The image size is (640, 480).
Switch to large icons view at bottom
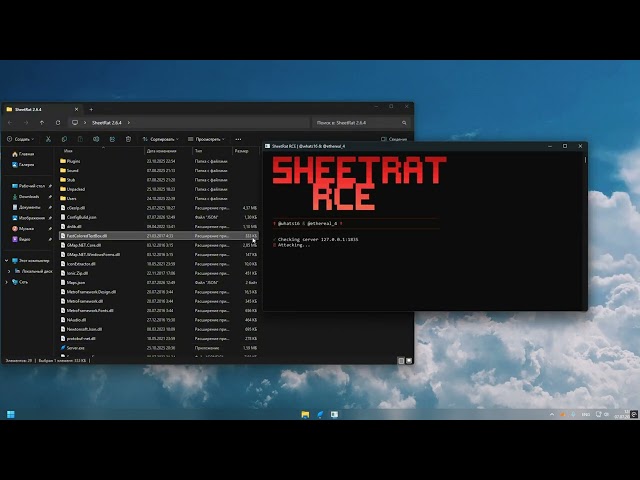pos(409,361)
